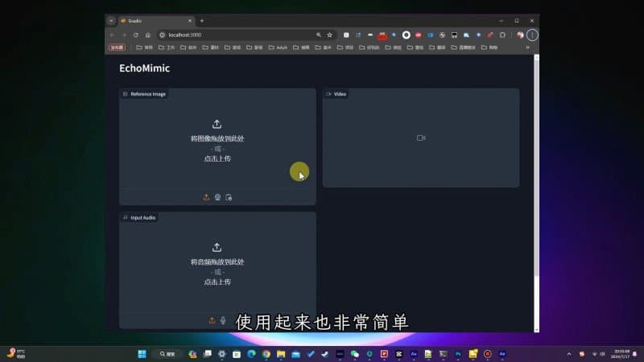Switch to Chrome in taskbar
Image resolution: width=644 pixels, height=362 pixels.
pyautogui.click(x=266, y=354)
